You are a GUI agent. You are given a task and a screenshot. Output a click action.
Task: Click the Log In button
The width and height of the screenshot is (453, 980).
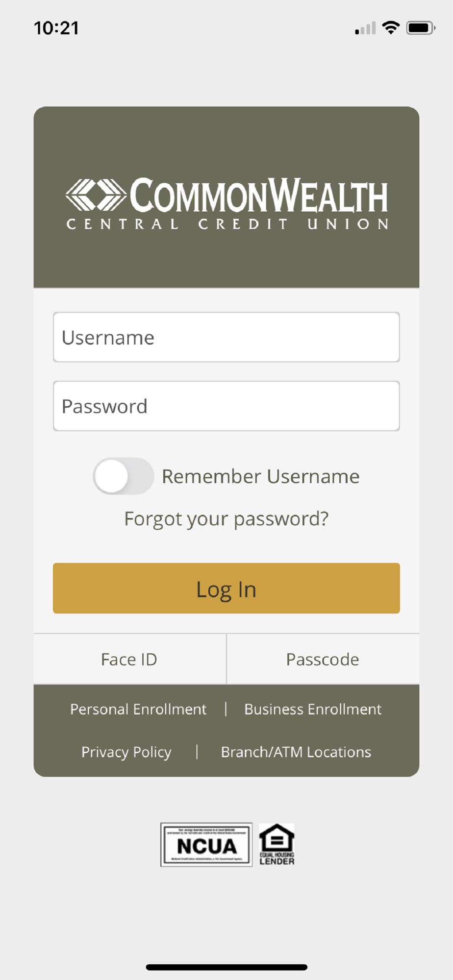226,588
